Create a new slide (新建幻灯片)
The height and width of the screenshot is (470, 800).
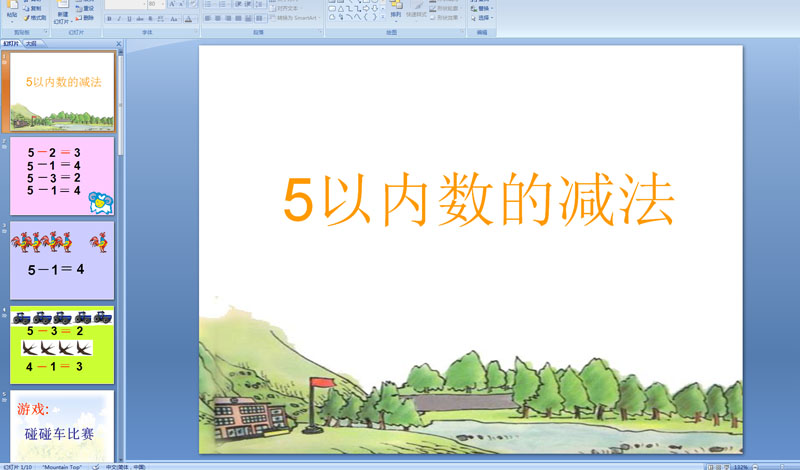[x=62, y=12]
